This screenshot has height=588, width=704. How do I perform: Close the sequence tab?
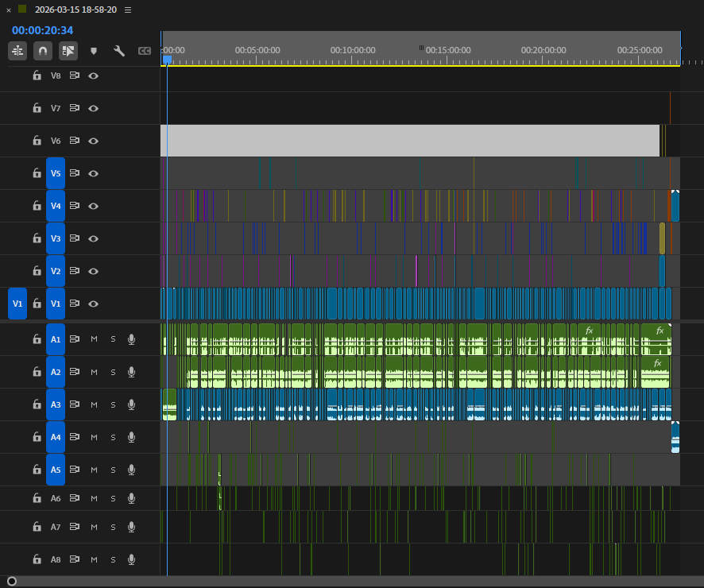click(x=9, y=10)
